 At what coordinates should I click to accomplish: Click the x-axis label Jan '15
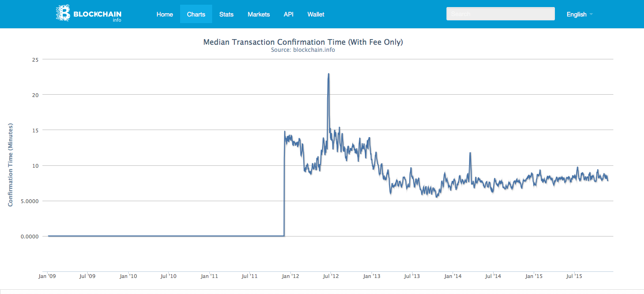[x=534, y=276]
